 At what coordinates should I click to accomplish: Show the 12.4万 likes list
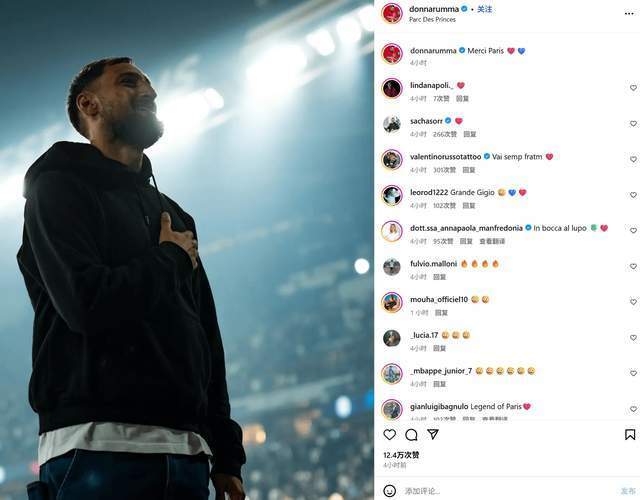[401, 455]
